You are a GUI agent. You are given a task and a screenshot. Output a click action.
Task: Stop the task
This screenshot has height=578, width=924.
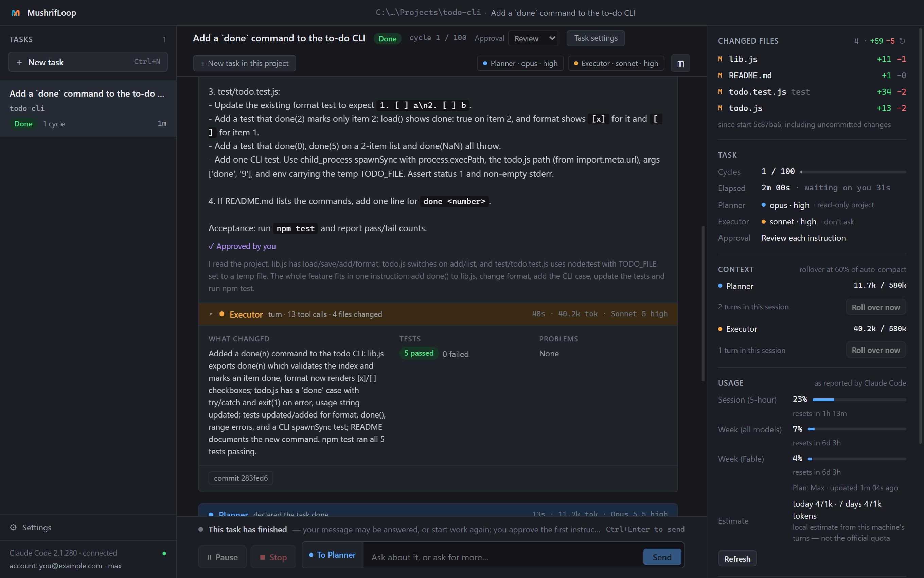pyautogui.click(x=273, y=557)
